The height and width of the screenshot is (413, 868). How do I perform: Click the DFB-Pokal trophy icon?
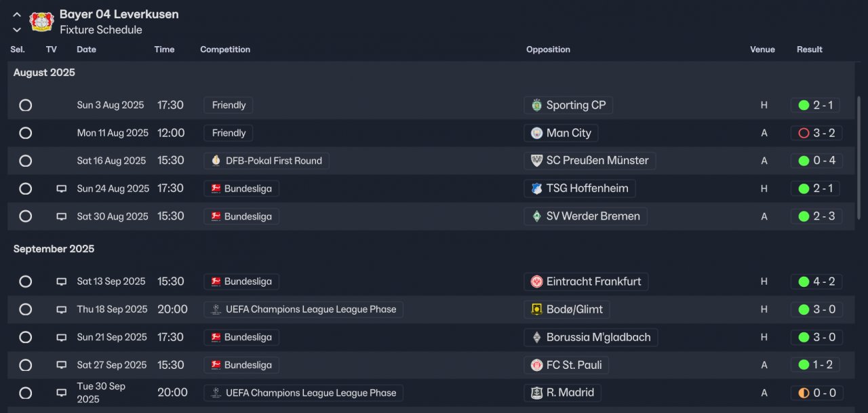[216, 161]
